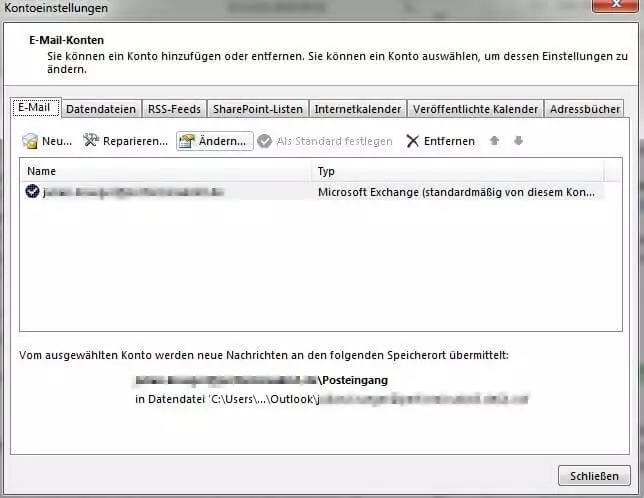Click the Neu... new account icon
644x498 pixels.
pyautogui.click(x=30, y=141)
